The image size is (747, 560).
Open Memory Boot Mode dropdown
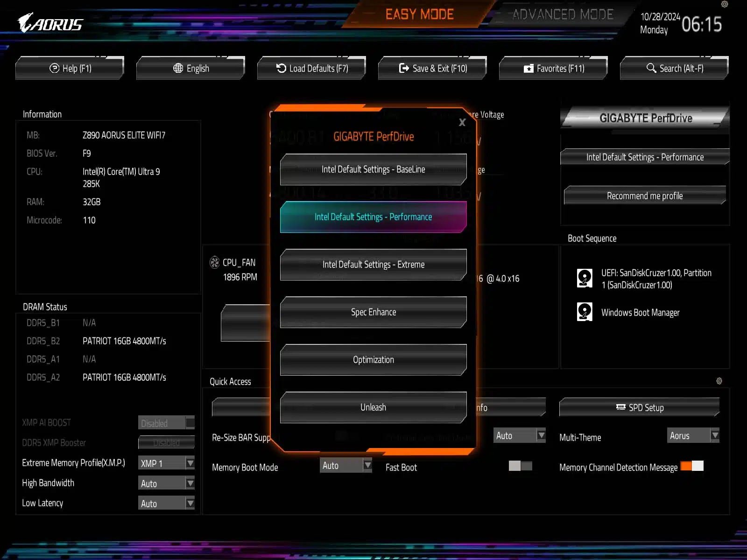tap(346, 465)
